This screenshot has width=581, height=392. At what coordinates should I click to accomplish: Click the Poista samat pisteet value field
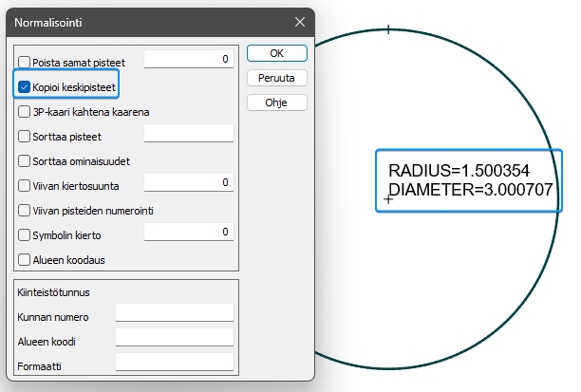[188, 60]
